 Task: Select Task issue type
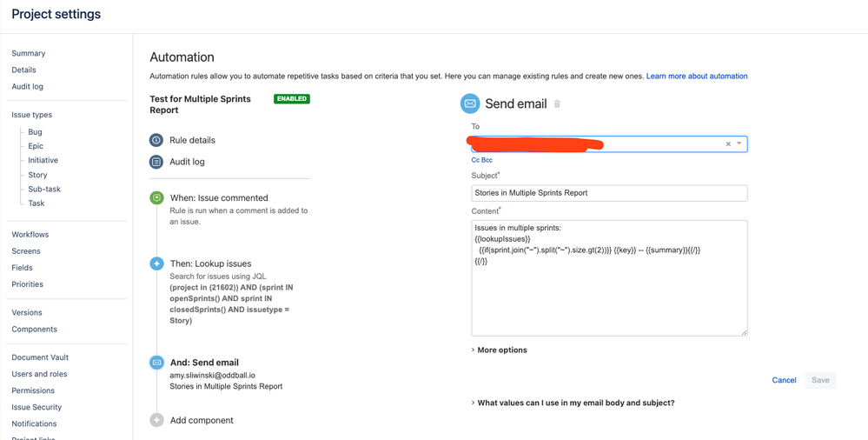click(36, 203)
